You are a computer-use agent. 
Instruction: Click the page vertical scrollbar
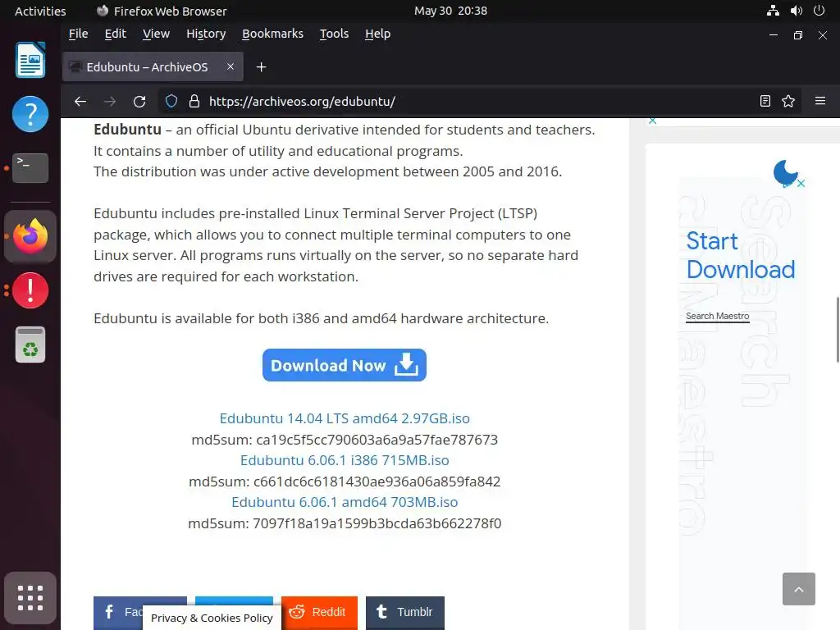pyautogui.click(x=838, y=330)
